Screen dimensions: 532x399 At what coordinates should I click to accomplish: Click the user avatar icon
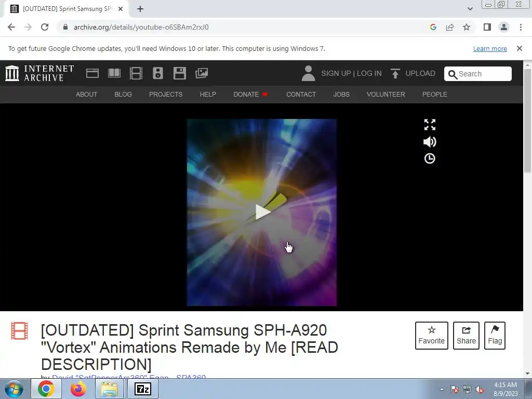tap(308, 73)
